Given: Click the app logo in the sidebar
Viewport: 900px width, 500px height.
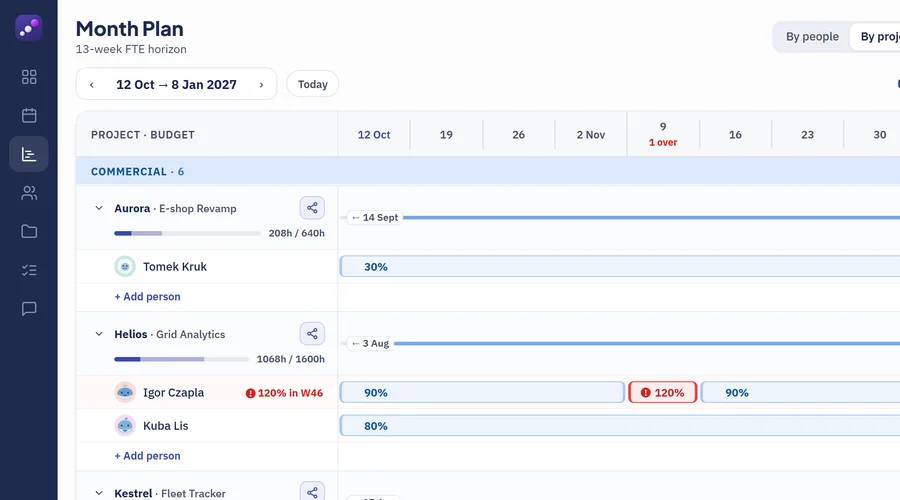Looking at the screenshot, I should (29, 28).
